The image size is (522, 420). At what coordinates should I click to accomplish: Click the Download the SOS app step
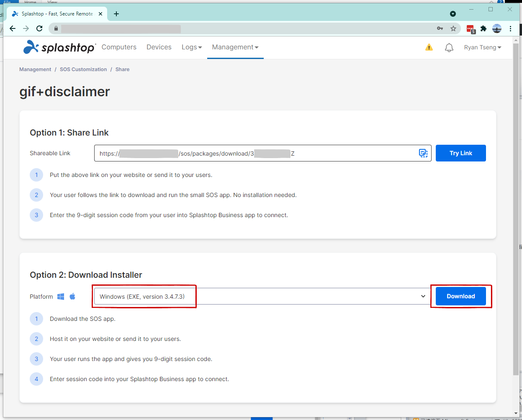click(82, 319)
